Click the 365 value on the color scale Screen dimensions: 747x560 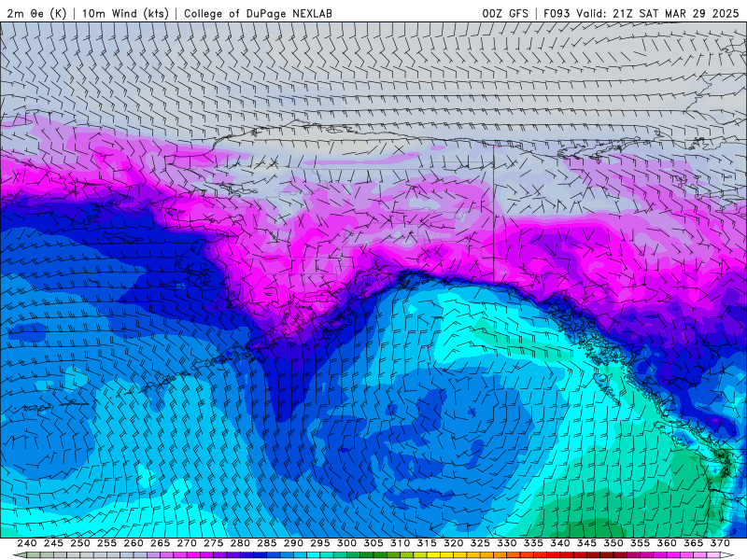(694, 543)
